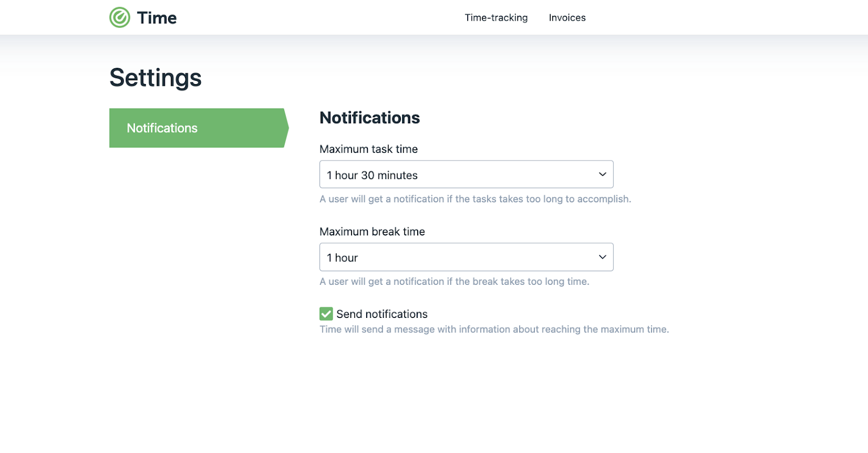Open the Time-tracking page
Viewport: 868px width, 453px height.
click(x=496, y=17)
